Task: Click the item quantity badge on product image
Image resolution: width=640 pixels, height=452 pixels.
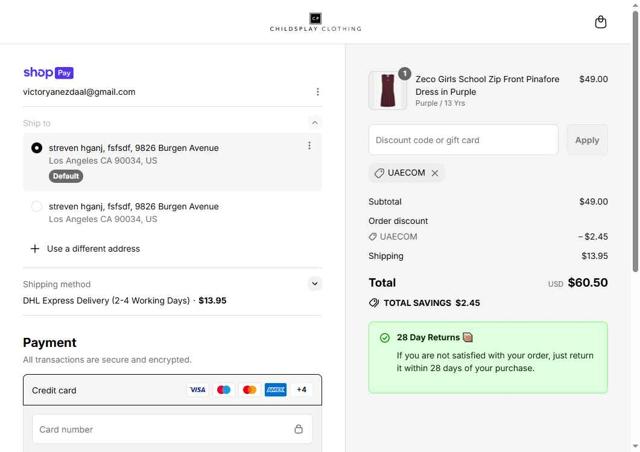Action: click(404, 73)
